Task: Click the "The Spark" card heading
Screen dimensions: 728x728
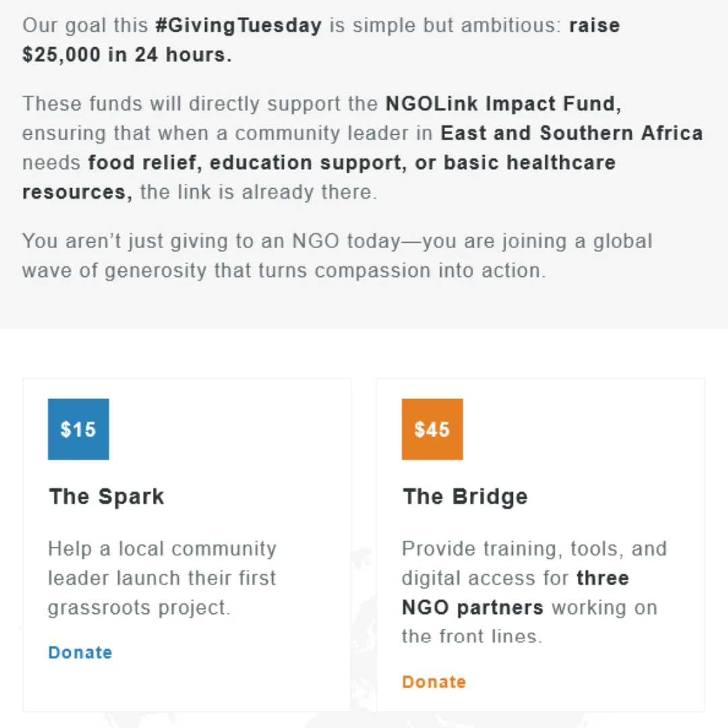Action: [x=107, y=497]
